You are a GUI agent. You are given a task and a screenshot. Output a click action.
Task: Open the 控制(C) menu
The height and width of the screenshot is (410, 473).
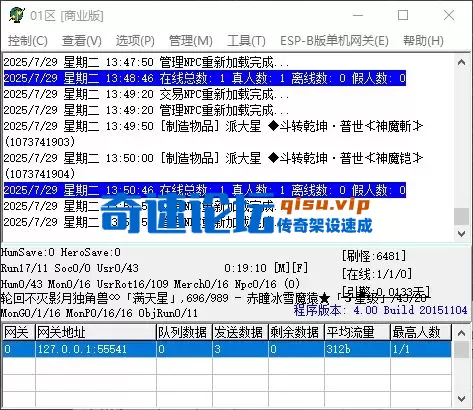(28, 41)
